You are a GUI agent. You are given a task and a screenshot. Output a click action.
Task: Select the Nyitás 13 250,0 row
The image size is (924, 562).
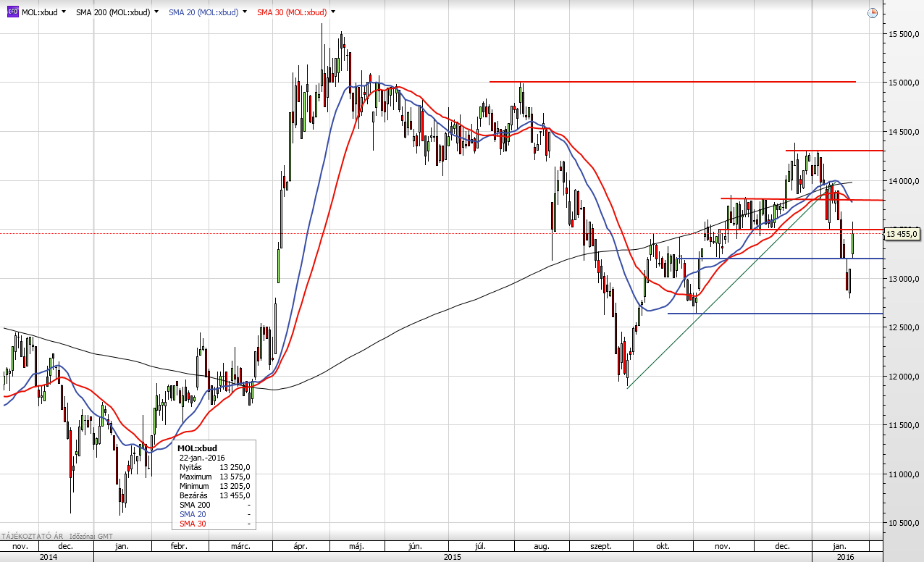pos(214,467)
